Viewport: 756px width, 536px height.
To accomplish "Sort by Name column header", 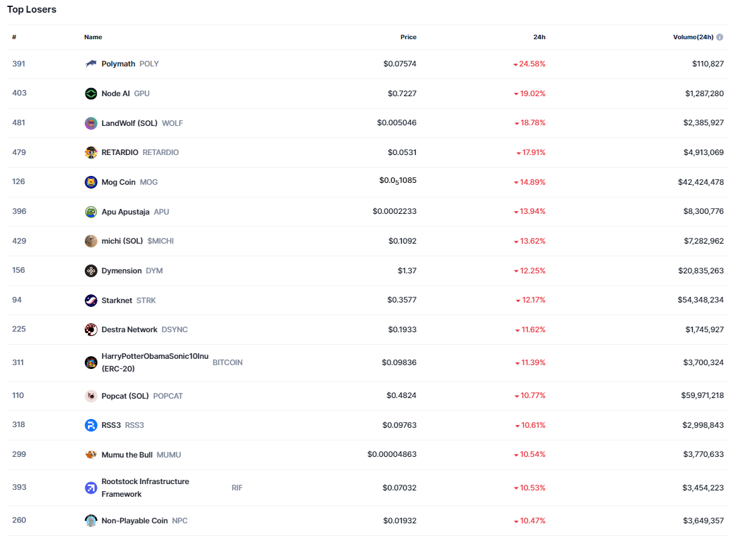I will pyautogui.click(x=93, y=37).
